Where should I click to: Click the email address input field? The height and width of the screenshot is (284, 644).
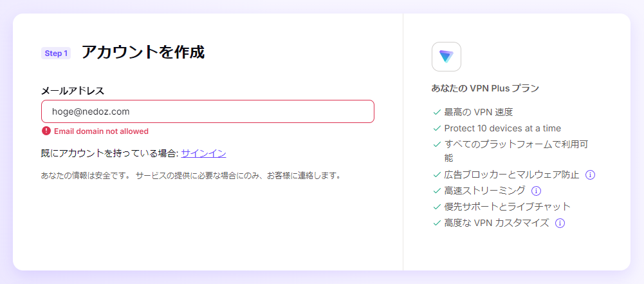click(x=207, y=111)
